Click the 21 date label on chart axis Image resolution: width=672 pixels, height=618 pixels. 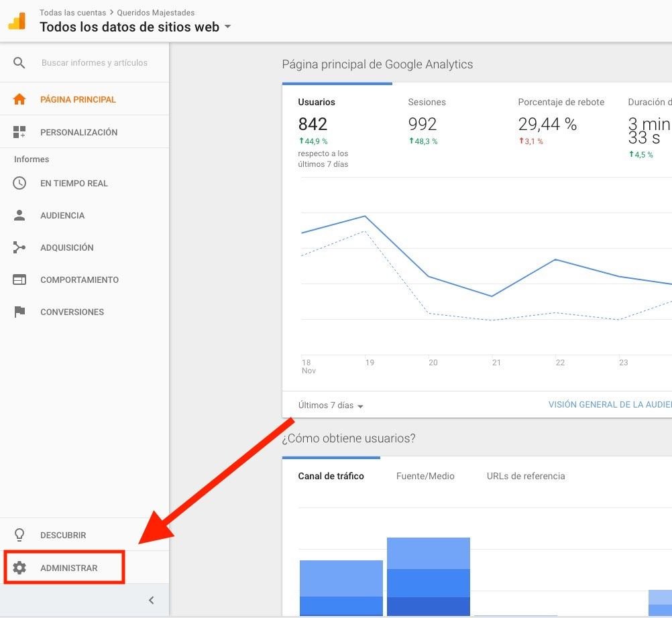pyautogui.click(x=496, y=363)
